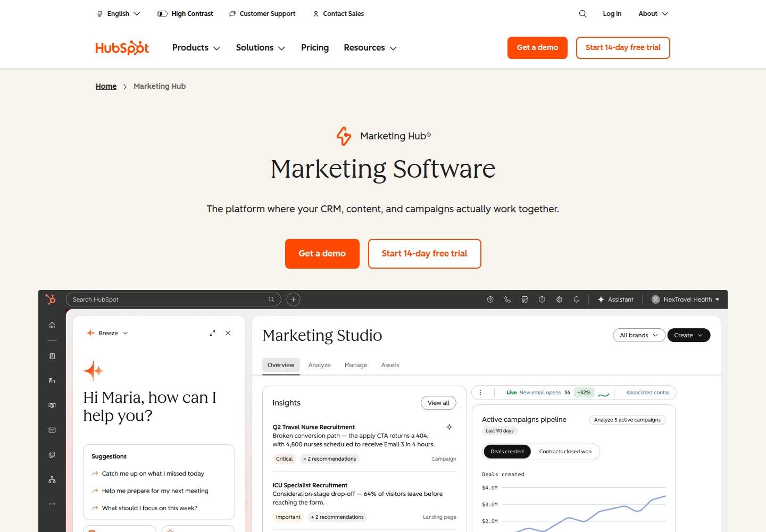Click the HubSpot logo in the header
Viewport: 766px width, 532px height.
(x=122, y=48)
